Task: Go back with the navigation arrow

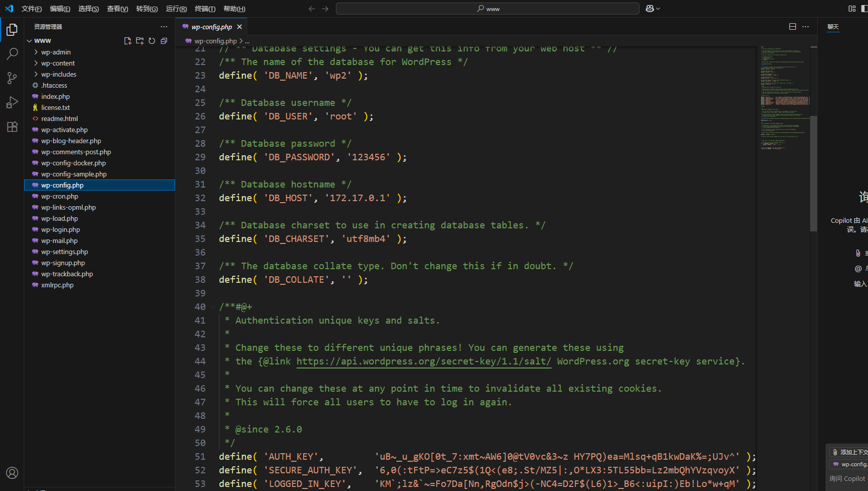Action: pos(312,9)
